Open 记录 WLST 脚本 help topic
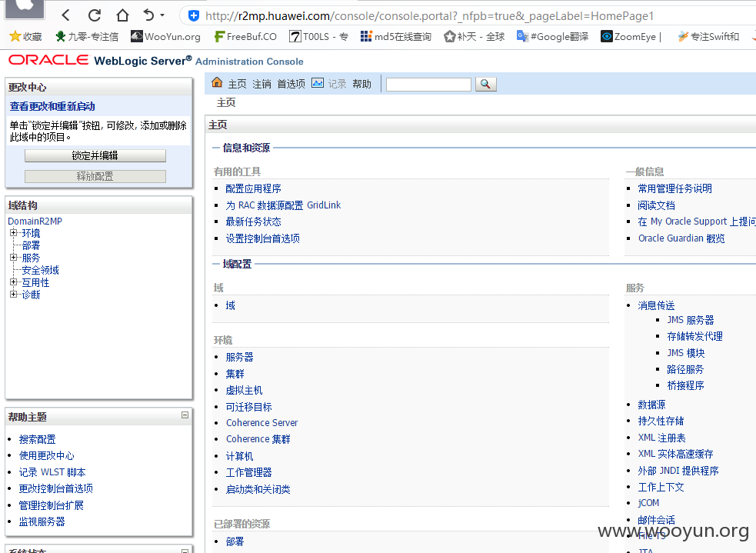The image size is (756, 553). pyautogui.click(x=52, y=472)
